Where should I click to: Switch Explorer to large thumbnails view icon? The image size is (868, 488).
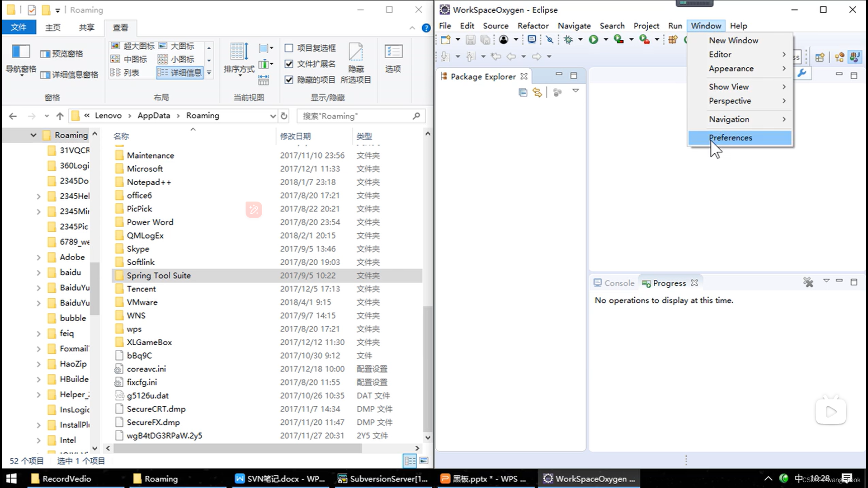(424, 460)
